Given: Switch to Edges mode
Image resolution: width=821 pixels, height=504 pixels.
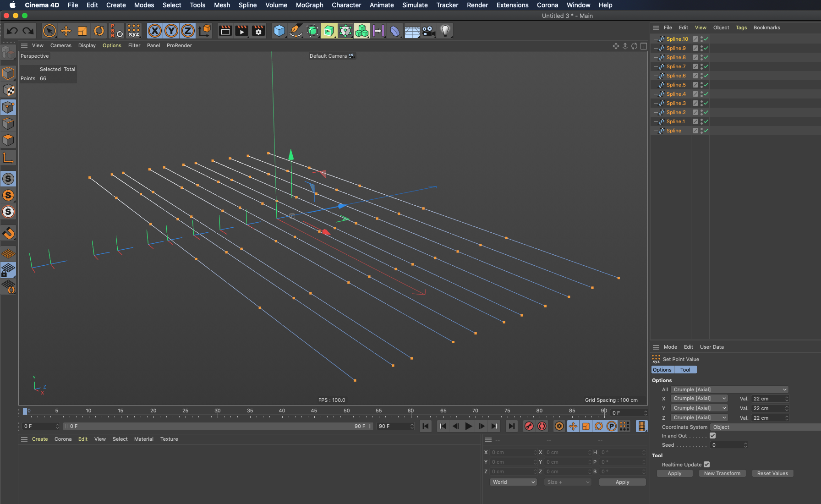Looking at the screenshot, I should point(8,124).
